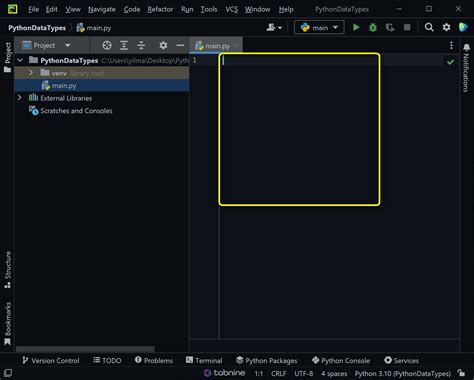474x380 pixels.
Task: Open Version Control tool window
Action: (x=51, y=360)
